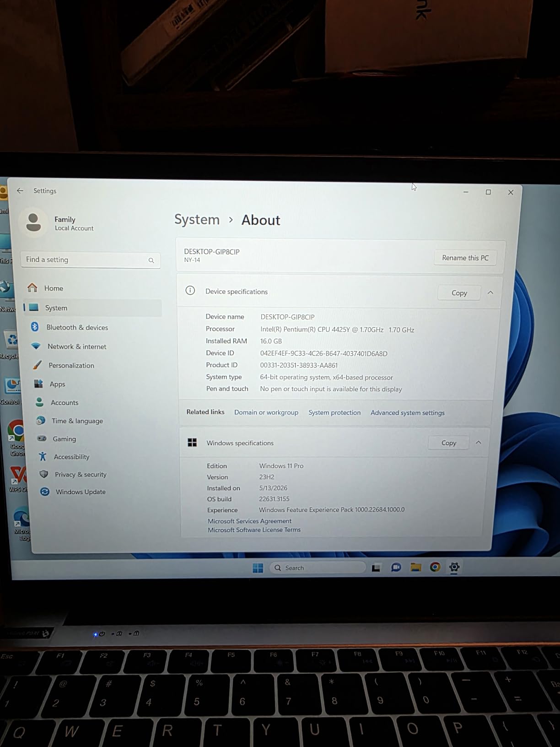Click the Gaming controller icon
The height and width of the screenshot is (747, 560).
(x=42, y=438)
